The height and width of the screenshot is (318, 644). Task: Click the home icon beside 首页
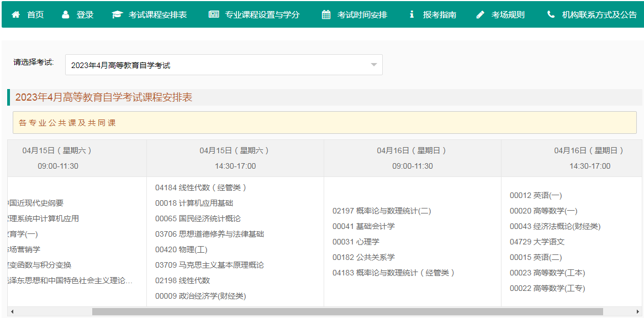[x=15, y=15]
